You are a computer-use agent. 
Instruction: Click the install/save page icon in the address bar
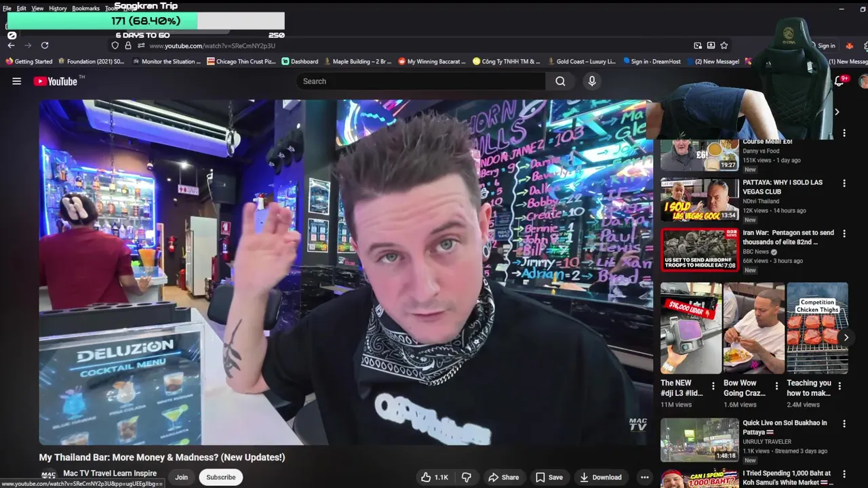click(x=711, y=45)
